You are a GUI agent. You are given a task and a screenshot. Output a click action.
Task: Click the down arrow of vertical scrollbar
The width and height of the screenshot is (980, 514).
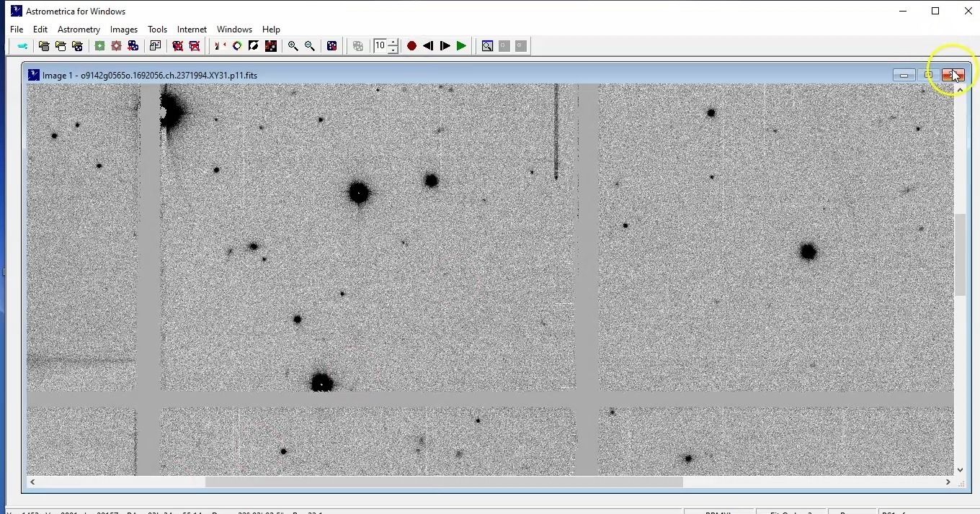(x=960, y=470)
